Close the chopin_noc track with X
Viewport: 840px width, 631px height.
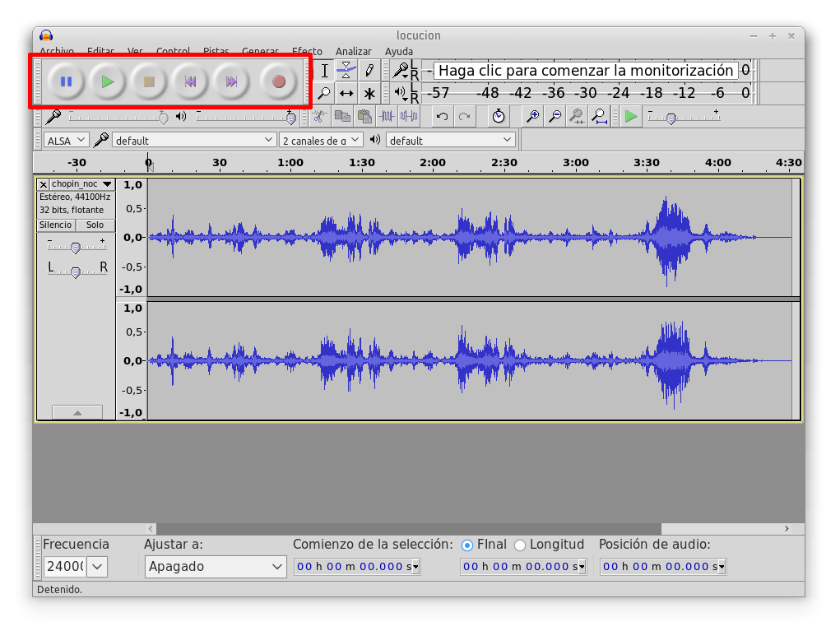pyautogui.click(x=44, y=184)
